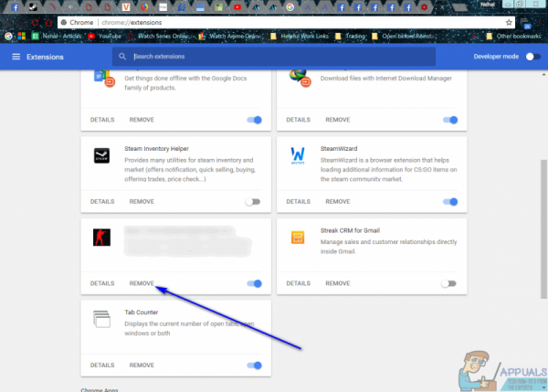548x392 pixels.
Task: Open Details for Tab Counter
Action: (102, 366)
